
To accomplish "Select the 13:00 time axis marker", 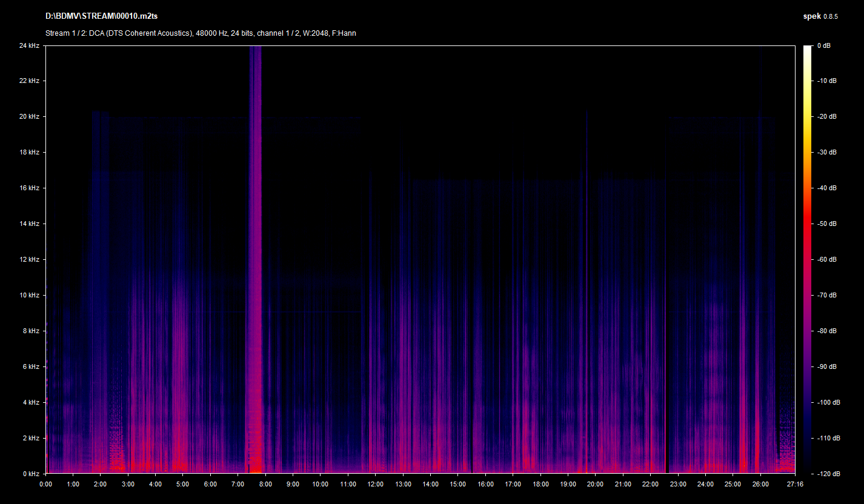I will coord(403,484).
